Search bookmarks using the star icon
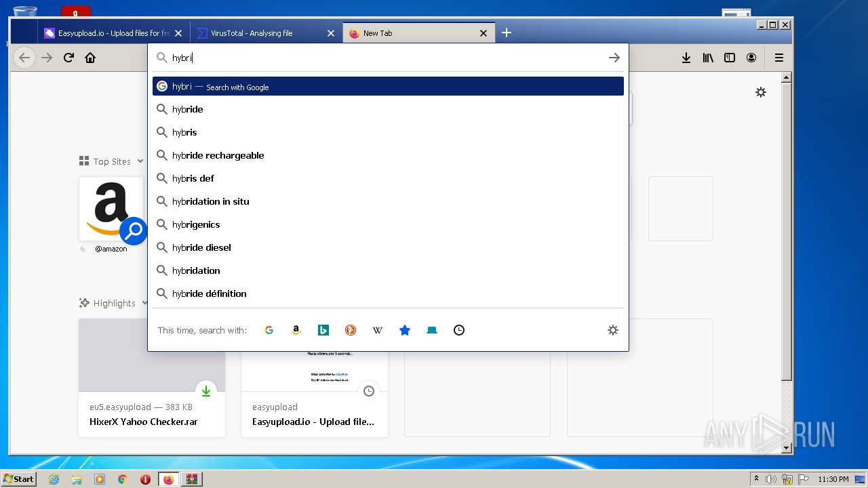This screenshot has width=868, height=488. click(405, 330)
